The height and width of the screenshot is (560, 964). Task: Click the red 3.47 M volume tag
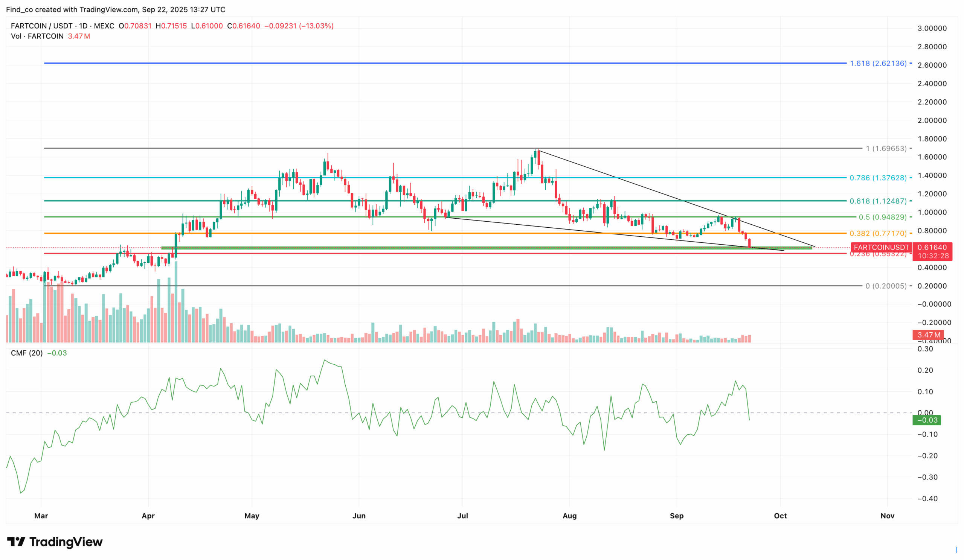pos(929,335)
